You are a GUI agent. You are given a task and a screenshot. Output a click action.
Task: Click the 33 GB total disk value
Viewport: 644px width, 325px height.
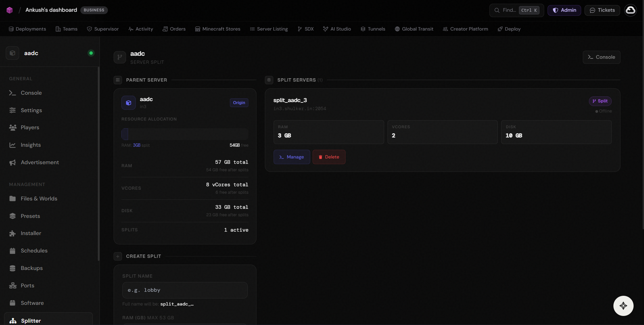[232, 207]
